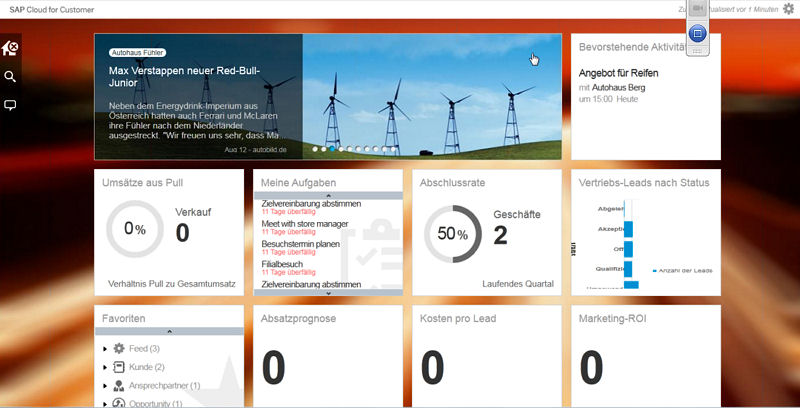Viewport: 800px width, 408px height.
Task: Click the Opportunity icon in Favoriten
Action: tap(119, 403)
